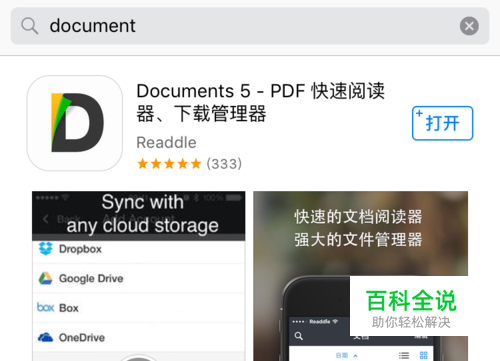
Task: Tap the Dropbox logo icon
Action: pos(46,249)
